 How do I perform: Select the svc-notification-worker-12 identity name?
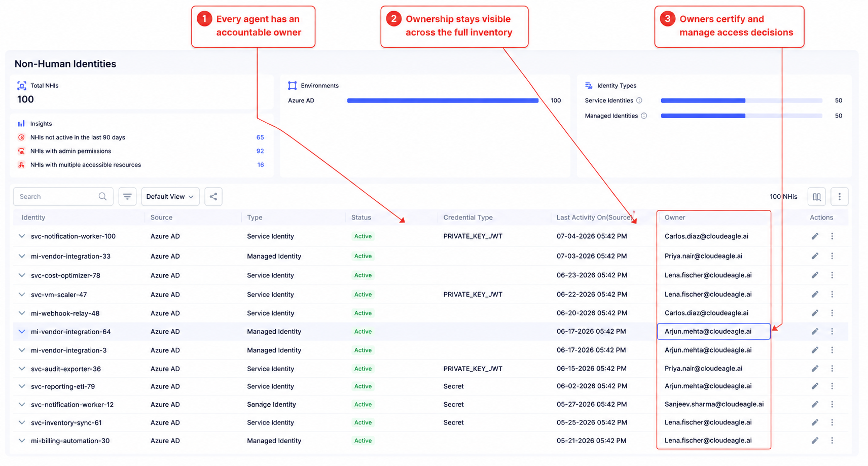(72, 405)
